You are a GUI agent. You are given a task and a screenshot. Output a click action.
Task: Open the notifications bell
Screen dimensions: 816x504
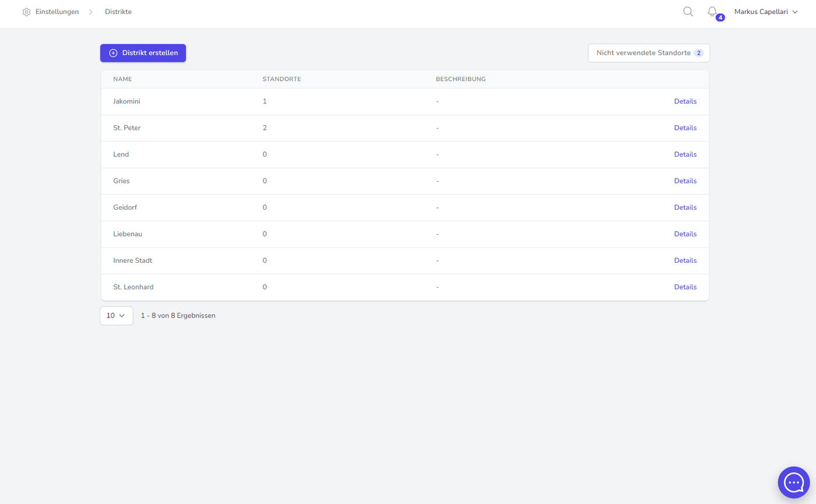pyautogui.click(x=712, y=12)
